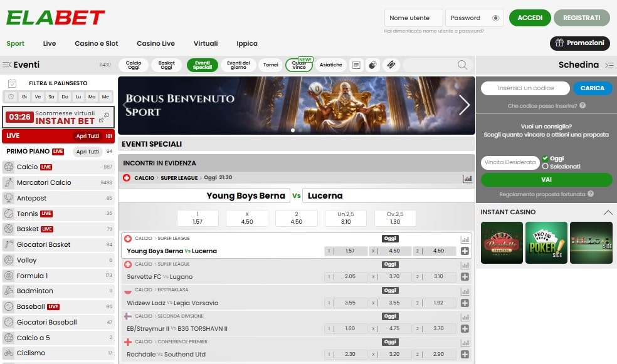Collapse the Instant Casino section

coord(608,212)
